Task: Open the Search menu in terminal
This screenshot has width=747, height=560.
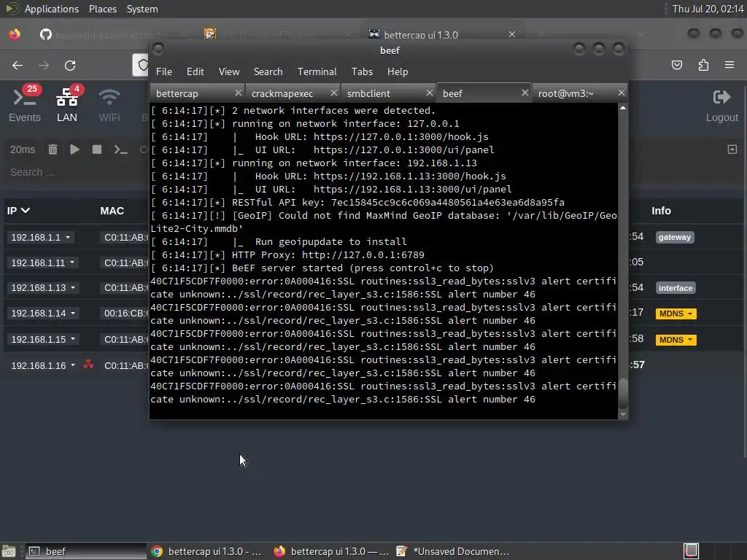Action: coord(268,71)
